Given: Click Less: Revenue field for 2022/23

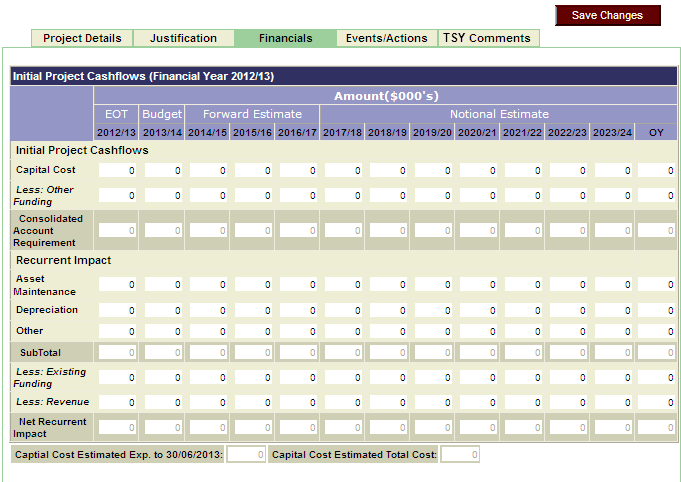Looking at the screenshot, I should (567, 402).
